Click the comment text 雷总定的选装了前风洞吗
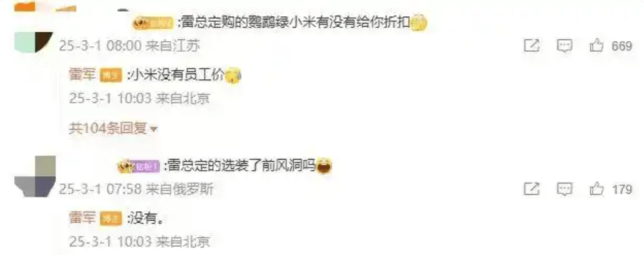The image size is (644, 255). pyautogui.click(x=241, y=166)
